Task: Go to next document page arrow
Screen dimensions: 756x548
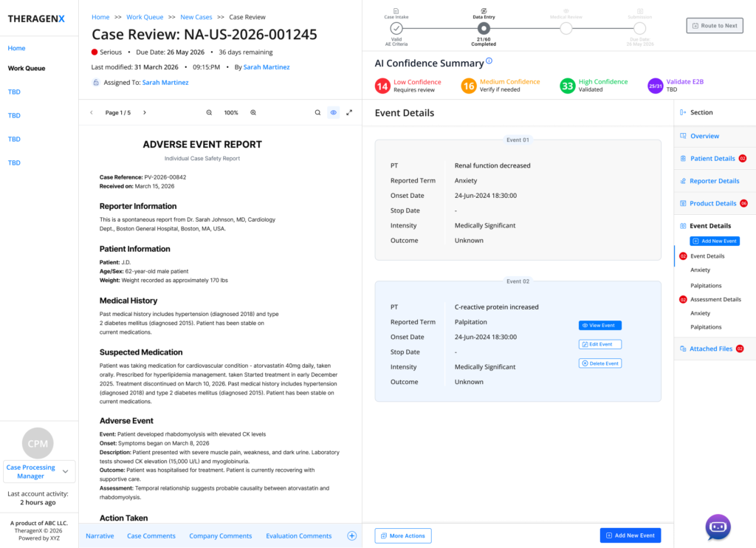Action: point(145,112)
